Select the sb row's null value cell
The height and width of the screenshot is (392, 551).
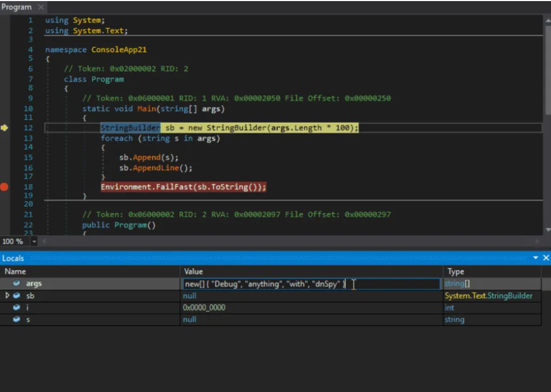(x=190, y=296)
